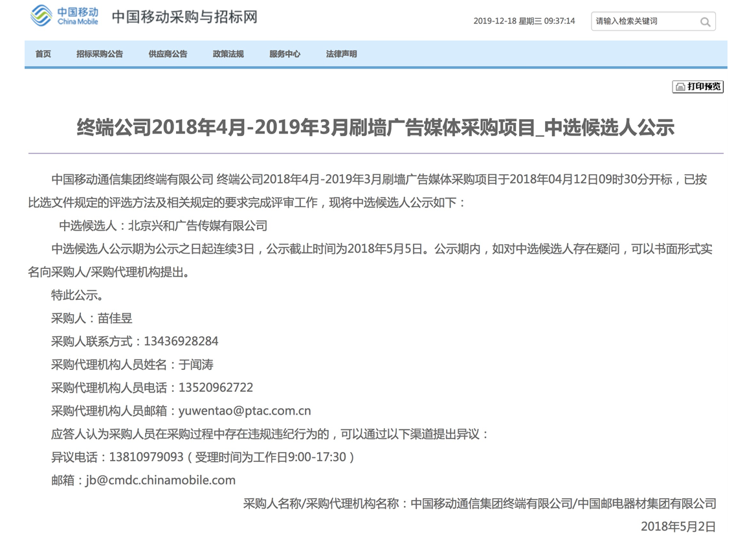Click the date-time text 2019-12-18 星期三
This screenshot has height=548, width=756.
click(x=507, y=21)
